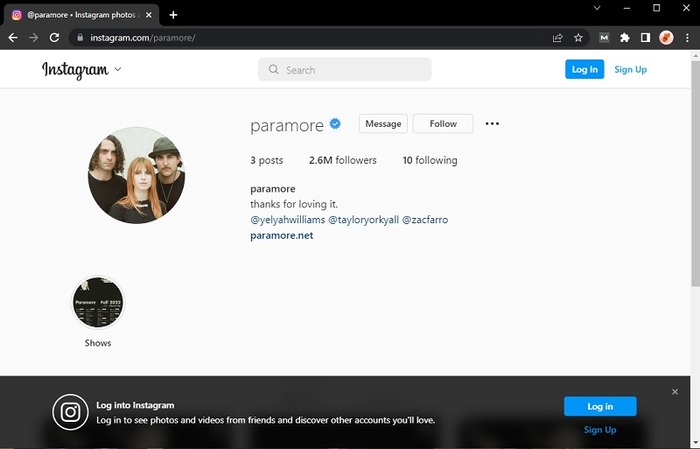Click the page vertical scrollbar thumb
Screen dimensions: 700x449
pos(695,174)
